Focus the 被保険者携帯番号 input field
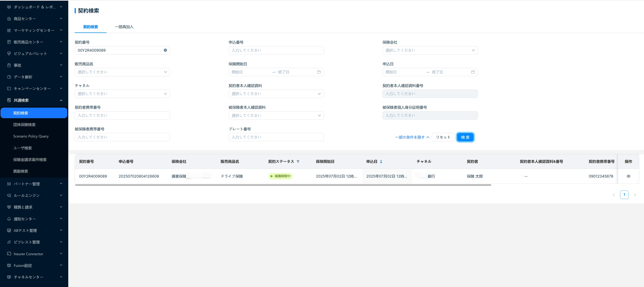 122,137
